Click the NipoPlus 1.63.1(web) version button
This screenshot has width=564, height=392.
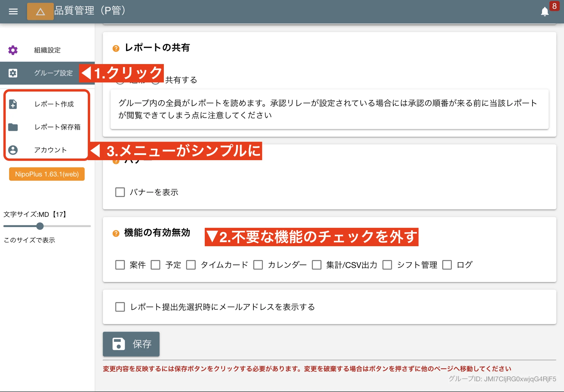click(x=47, y=174)
